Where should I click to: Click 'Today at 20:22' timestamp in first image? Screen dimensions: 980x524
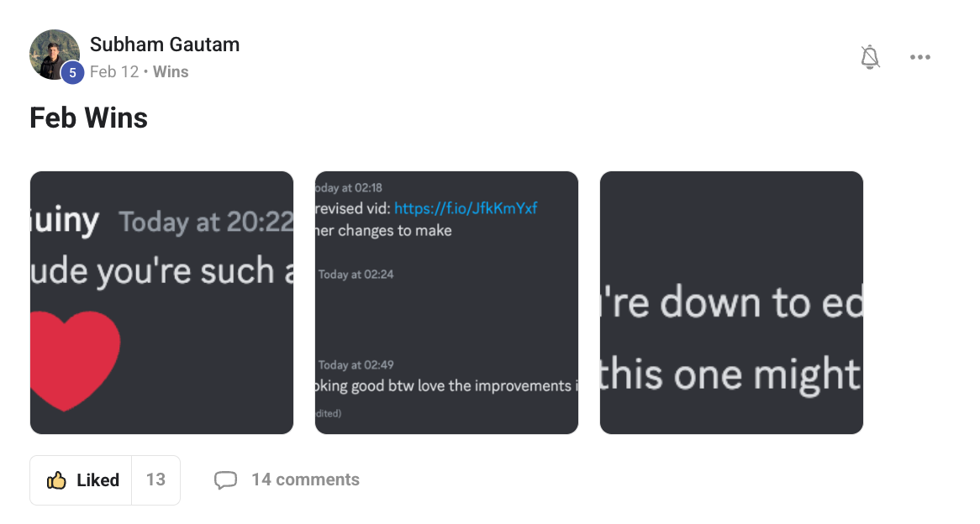point(206,222)
